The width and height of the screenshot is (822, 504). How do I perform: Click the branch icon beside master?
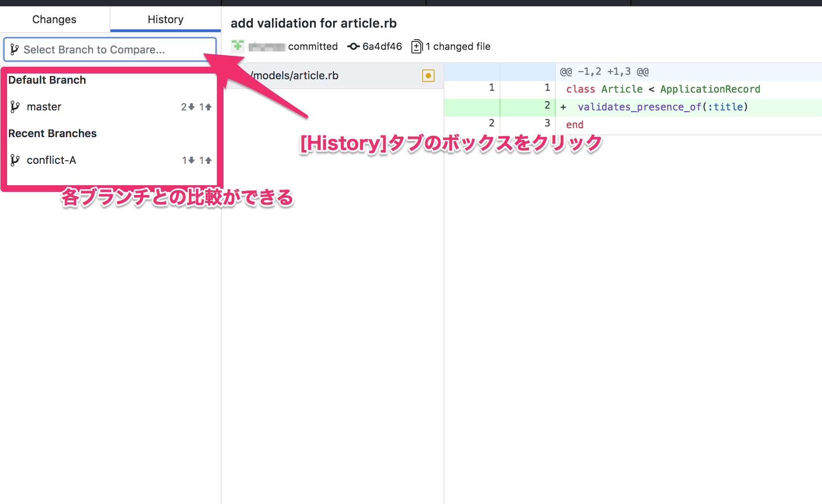[15, 107]
